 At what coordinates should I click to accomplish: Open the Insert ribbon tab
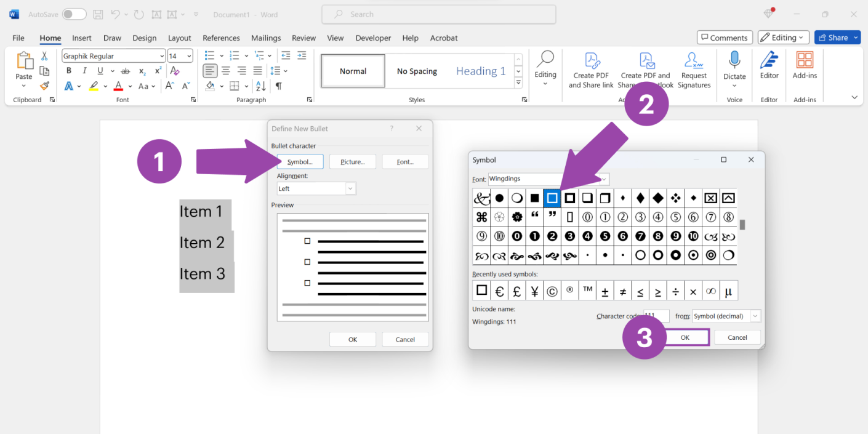pos(81,38)
